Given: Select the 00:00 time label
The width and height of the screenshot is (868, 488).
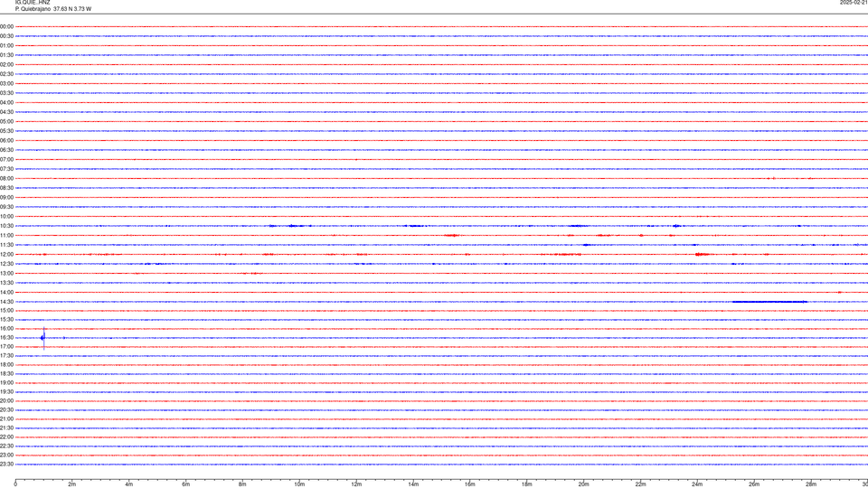Looking at the screenshot, I should coord(6,26).
